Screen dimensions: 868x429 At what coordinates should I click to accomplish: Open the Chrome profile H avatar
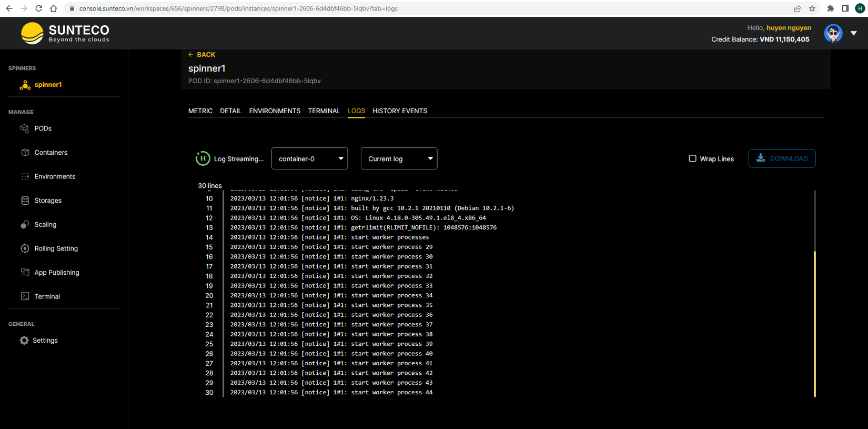(860, 8)
